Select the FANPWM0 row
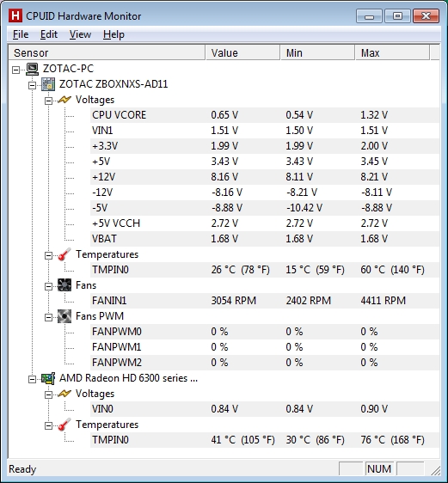The image size is (448, 483). (265, 332)
